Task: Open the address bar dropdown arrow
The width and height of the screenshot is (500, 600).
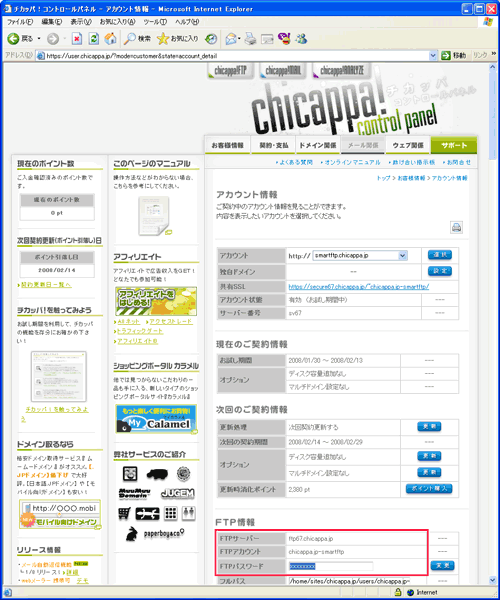Action: point(433,55)
